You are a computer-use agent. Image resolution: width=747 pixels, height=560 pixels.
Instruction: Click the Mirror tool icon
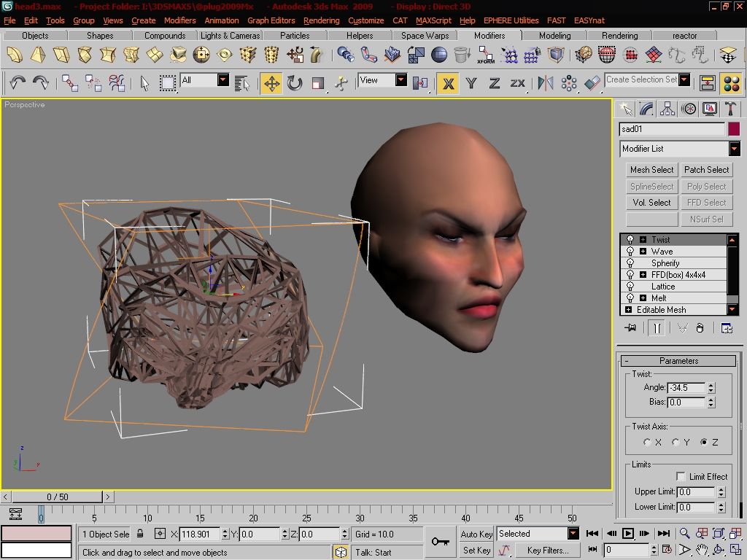coord(546,83)
